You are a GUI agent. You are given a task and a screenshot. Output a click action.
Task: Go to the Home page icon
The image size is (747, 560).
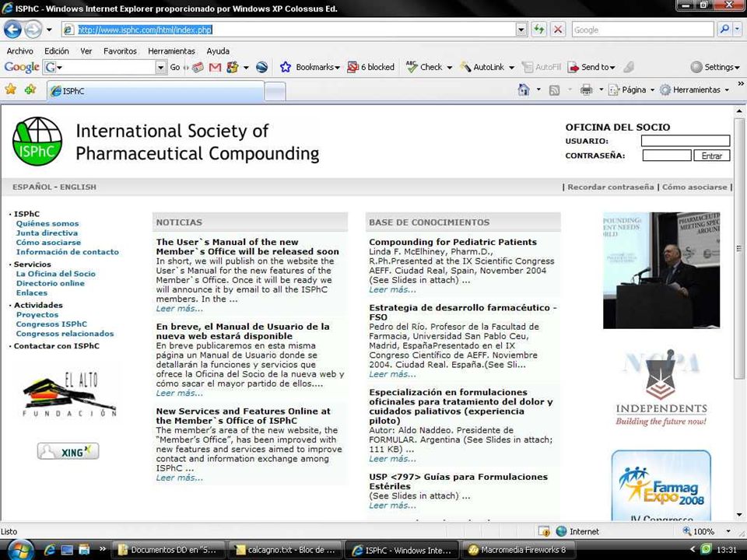click(524, 89)
